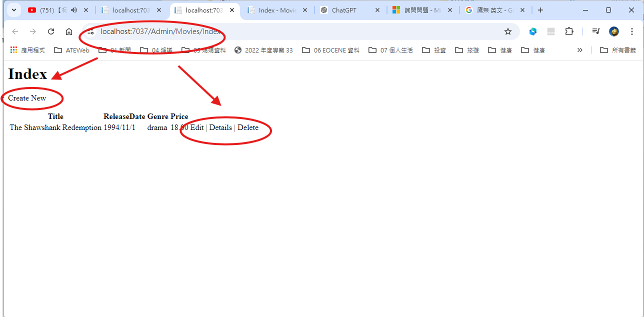Minimize the Chrome window
The height and width of the screenshot is (317, 644).
tap(585, 10)
